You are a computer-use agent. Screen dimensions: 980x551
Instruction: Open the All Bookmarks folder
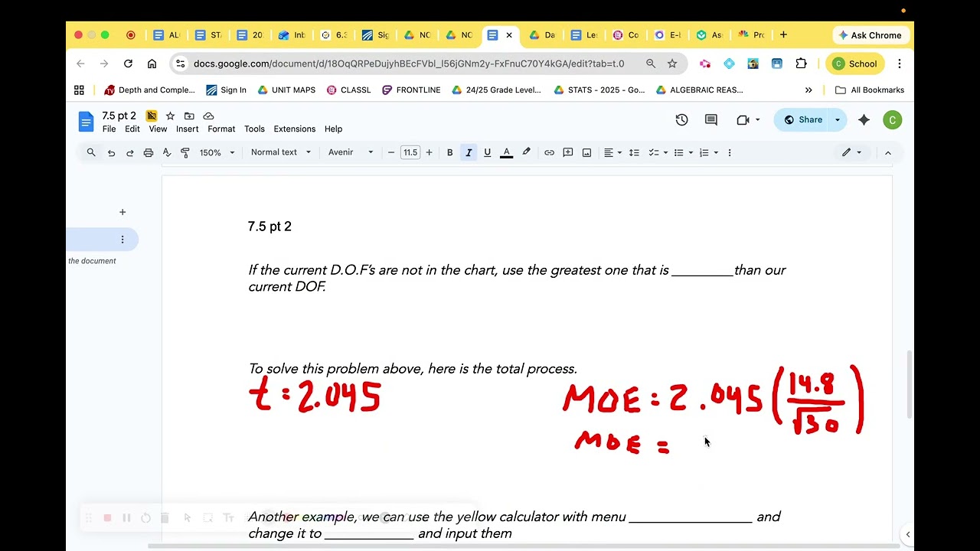click(x=870, y=90)
